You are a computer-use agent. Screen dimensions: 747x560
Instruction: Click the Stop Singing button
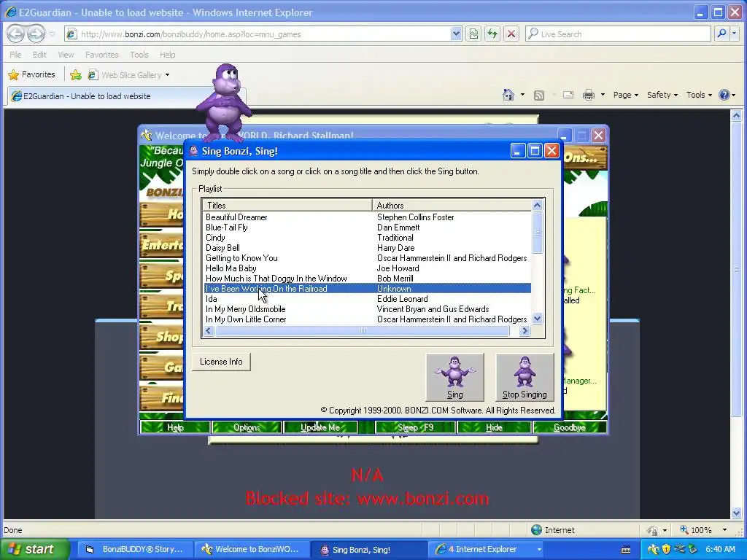[525, 377]
